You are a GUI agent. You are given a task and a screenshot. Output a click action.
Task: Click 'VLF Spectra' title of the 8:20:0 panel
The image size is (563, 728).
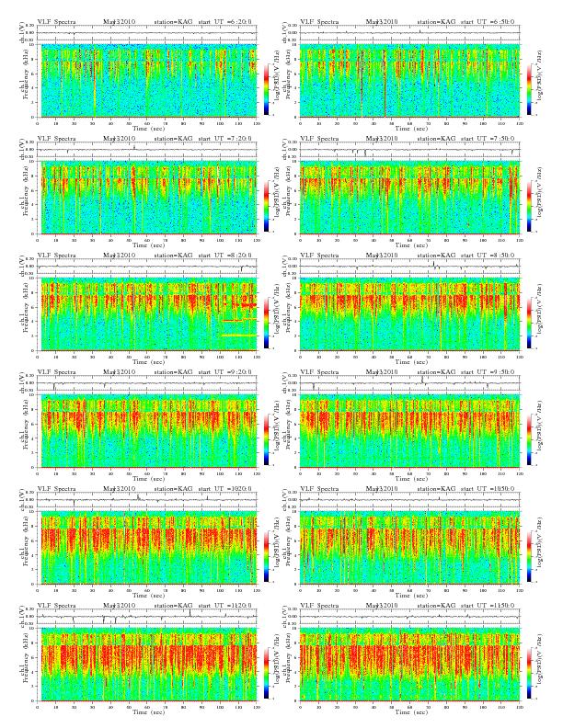pyautogui.click(x=56, y=255)
